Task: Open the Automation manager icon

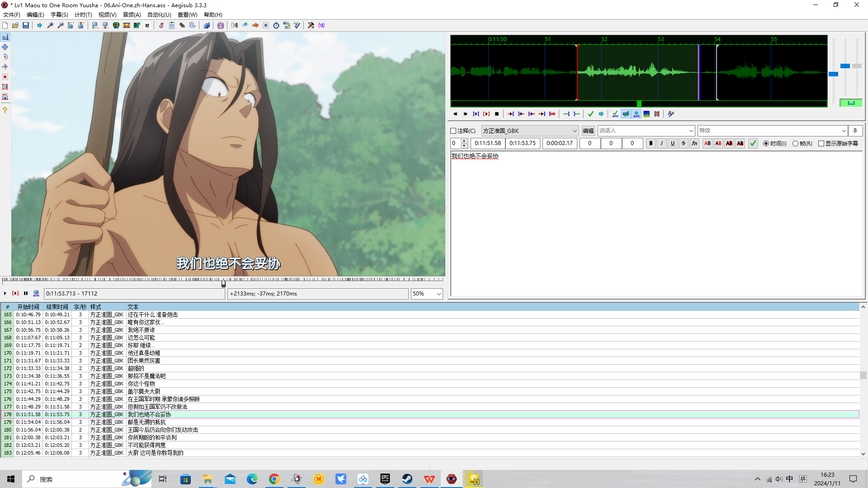Action: [207, 25]
